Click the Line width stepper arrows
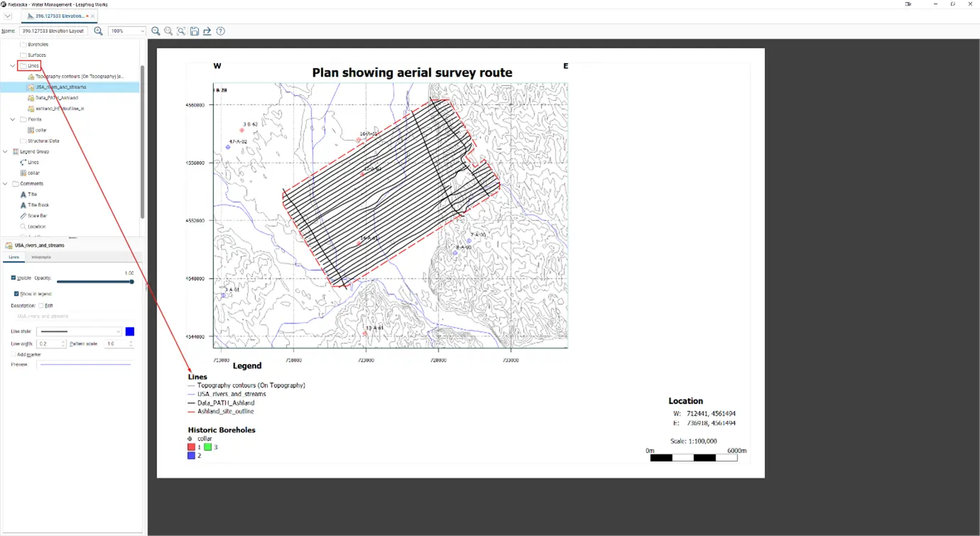980x536 pixels. pyautogui.click(x=63, y=343)
